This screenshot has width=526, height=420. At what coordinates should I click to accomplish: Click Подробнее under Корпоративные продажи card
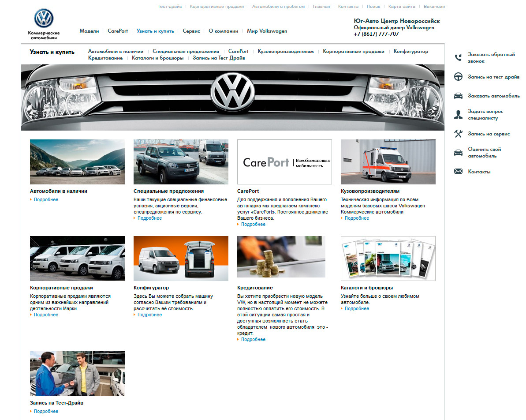click(x=46, y=315)
